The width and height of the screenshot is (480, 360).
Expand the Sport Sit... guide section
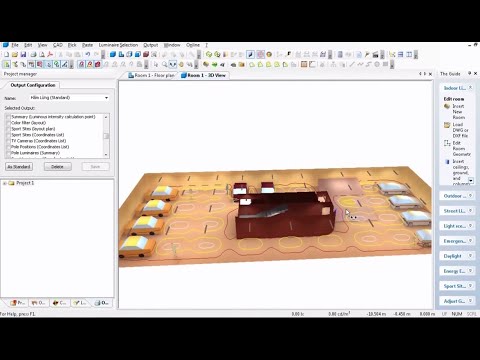coord(470,286)
